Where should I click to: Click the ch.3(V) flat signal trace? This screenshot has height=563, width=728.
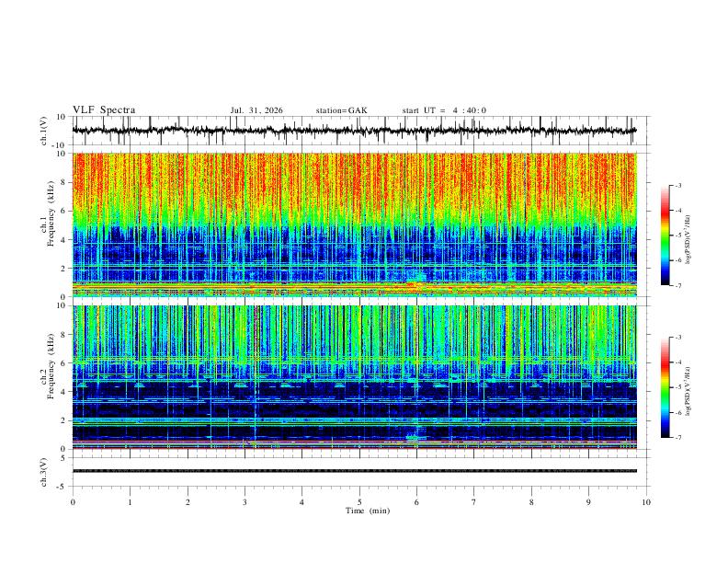pos(354,471)
